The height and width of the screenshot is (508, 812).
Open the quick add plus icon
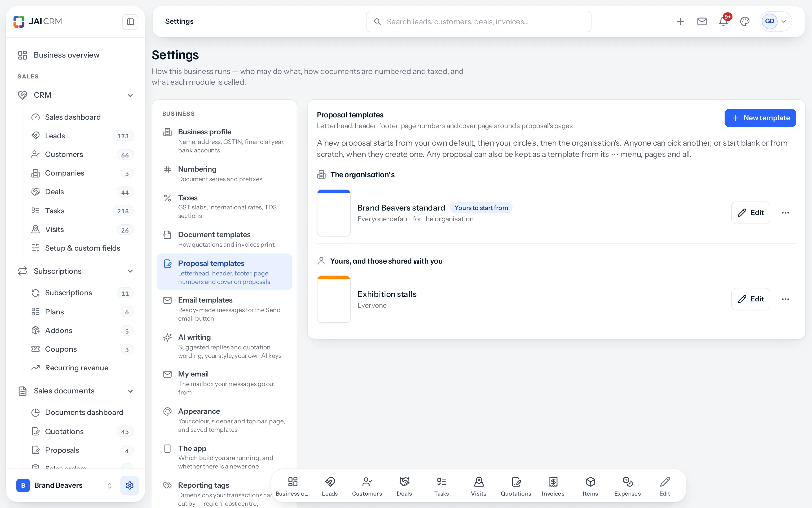click(x=680, y=21)
